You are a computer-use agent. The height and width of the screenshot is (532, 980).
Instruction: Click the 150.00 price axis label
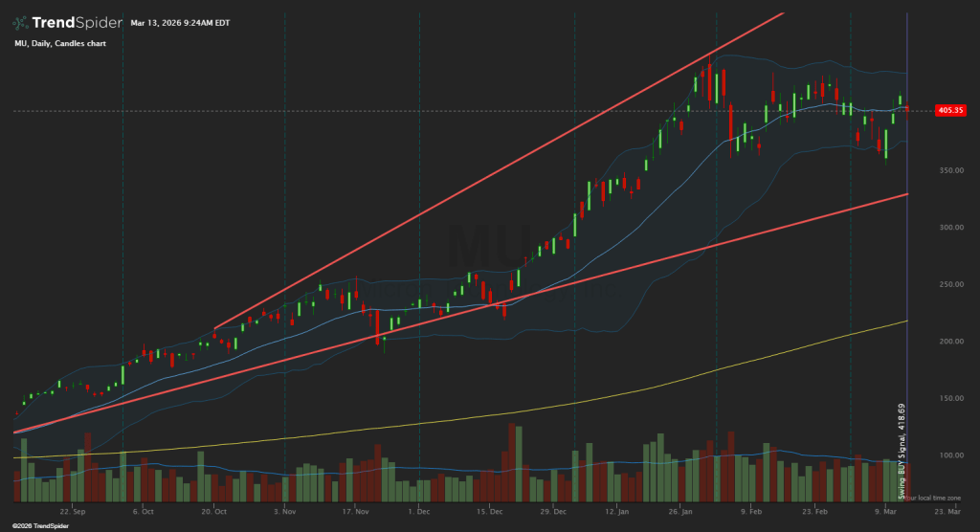(x=950, y=398)
